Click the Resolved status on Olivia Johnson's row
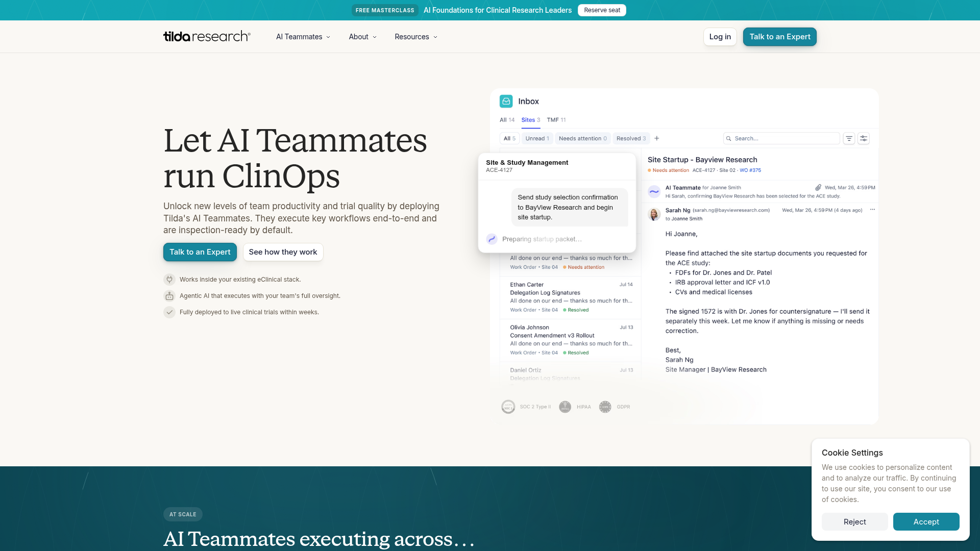 pyautogui.click(x=576, y=353)
